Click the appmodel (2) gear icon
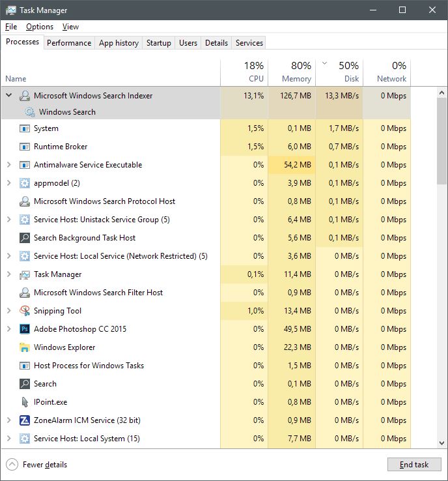 (x=25, y=183)
